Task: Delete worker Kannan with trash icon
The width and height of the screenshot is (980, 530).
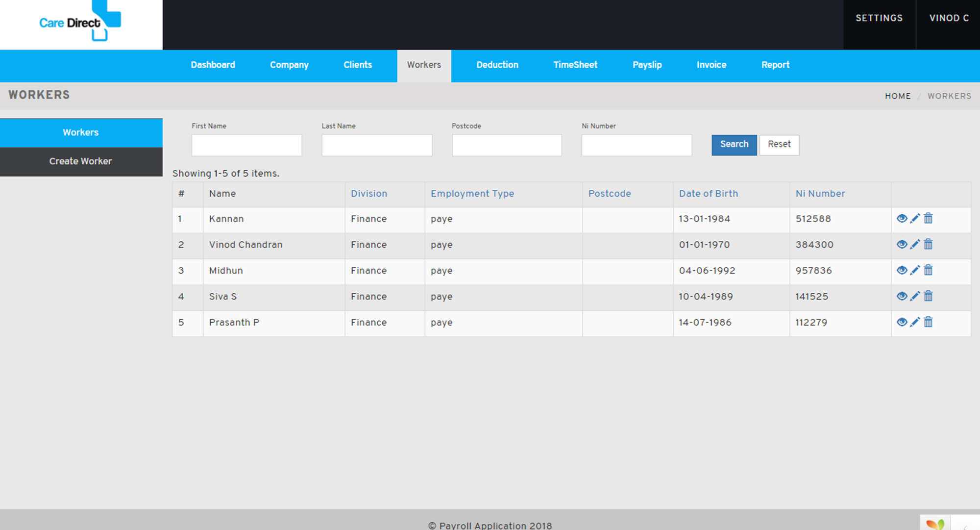Action: click(928, 219)
